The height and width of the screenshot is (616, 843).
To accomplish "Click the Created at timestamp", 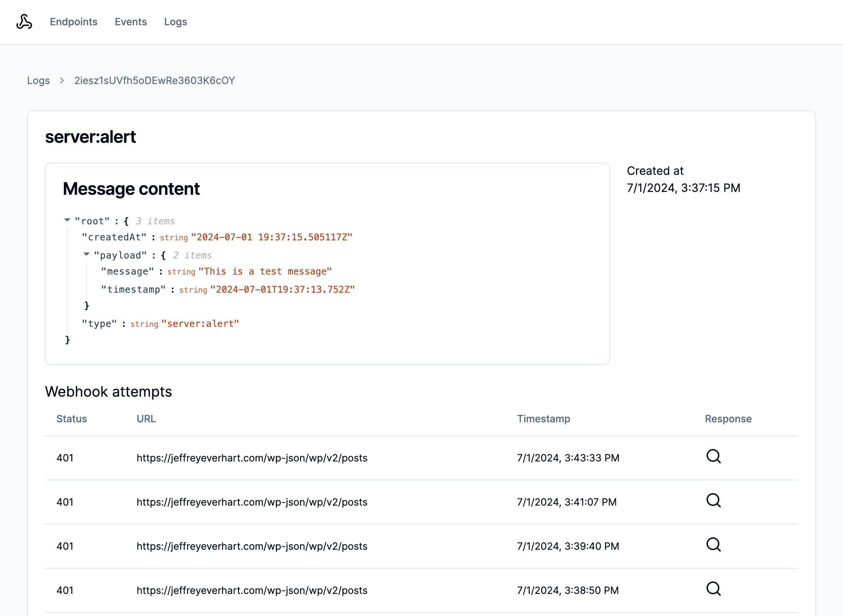I will click(684, 188).
